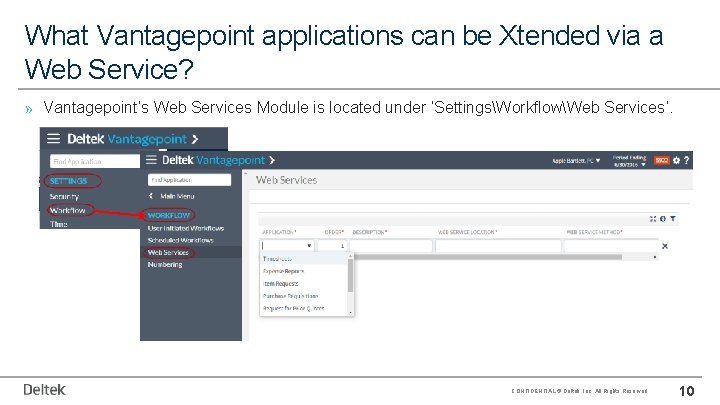Open Web Services in the sidebar
This screenshot has width=720, height=405.
(168, 253)
